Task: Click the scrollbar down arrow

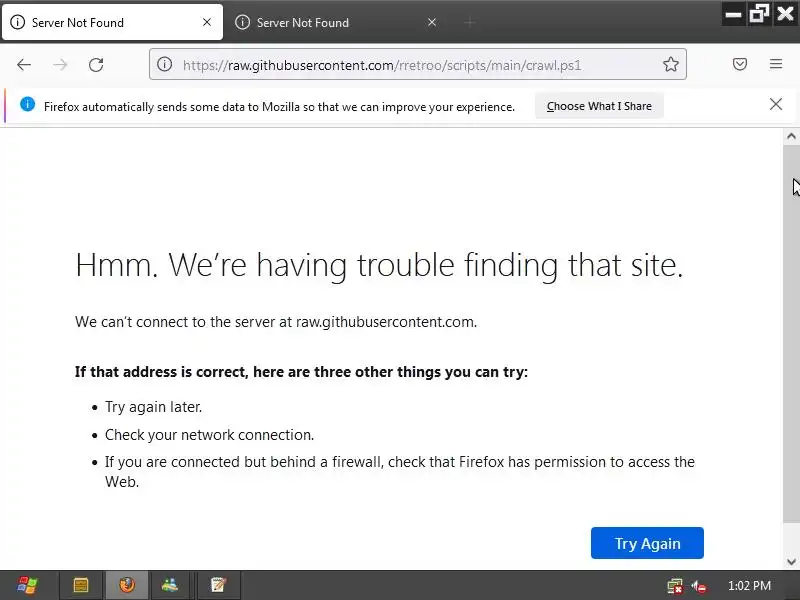Action: click(x=791, y=562)
